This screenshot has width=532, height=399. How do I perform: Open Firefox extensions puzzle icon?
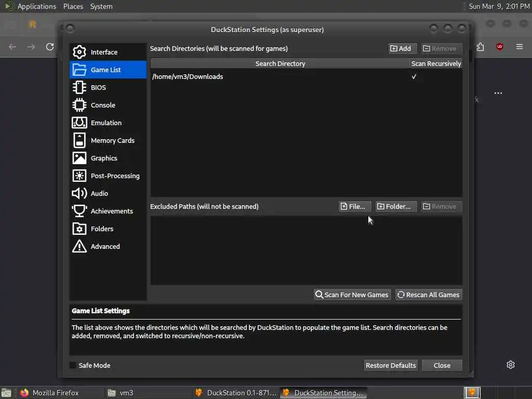coord(481,46)
